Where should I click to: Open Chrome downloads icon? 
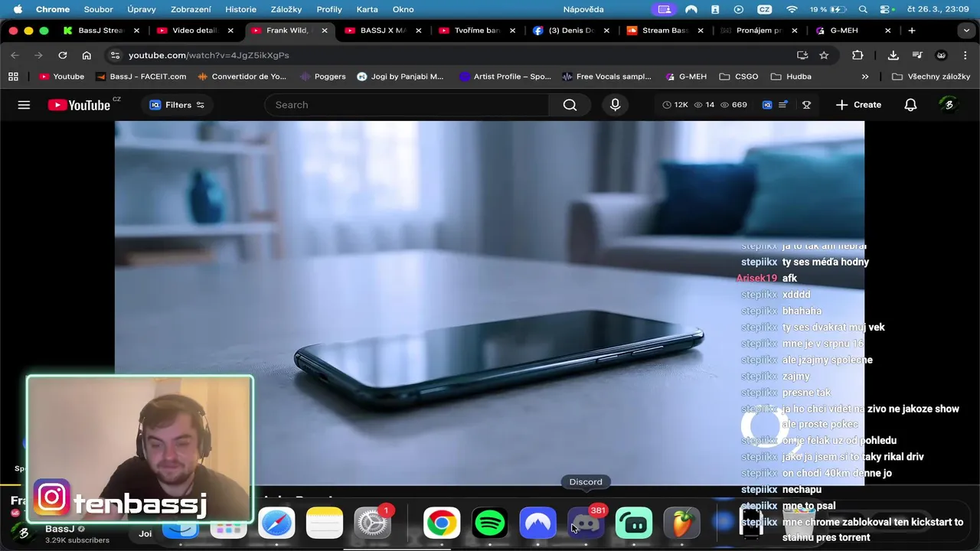tap(893, 55)
